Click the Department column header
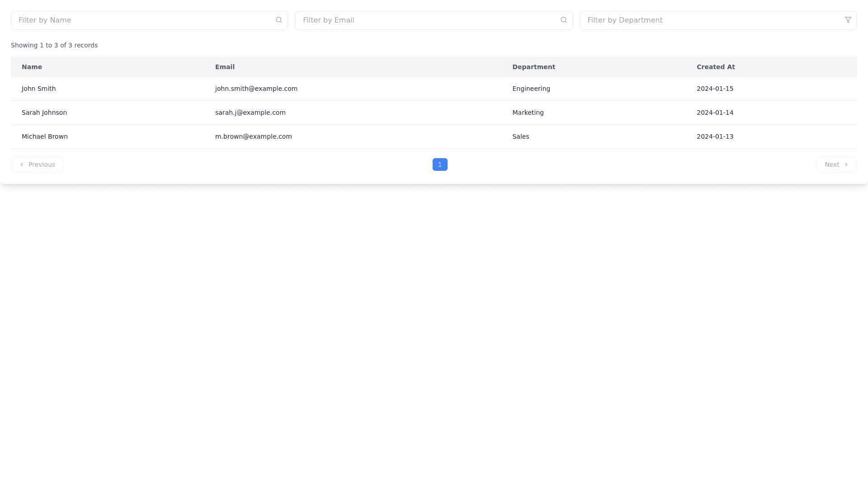868x488 pixels. tap(533, 67)
